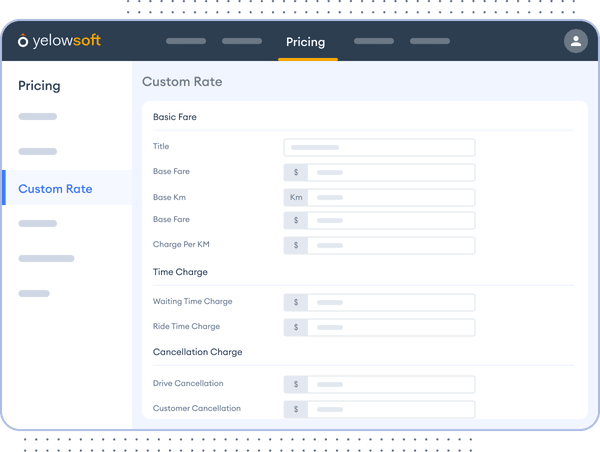Click the Base Fare input just after Base Km
Image resolution: width=600 pixels, height=452 pixels.
(x=391, y=220)
